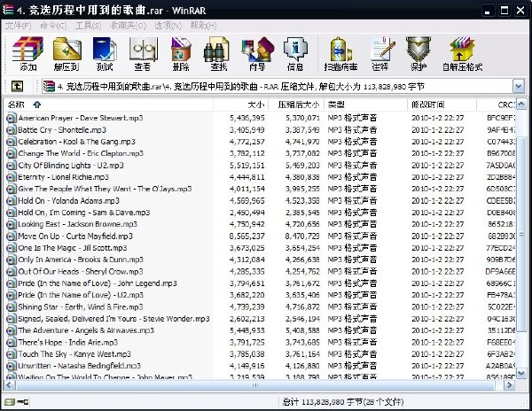Click the horizontal scrollbar thumb
Image resolution: width=532 pixels, height=411 pixels.
click(x=254, y=385)
